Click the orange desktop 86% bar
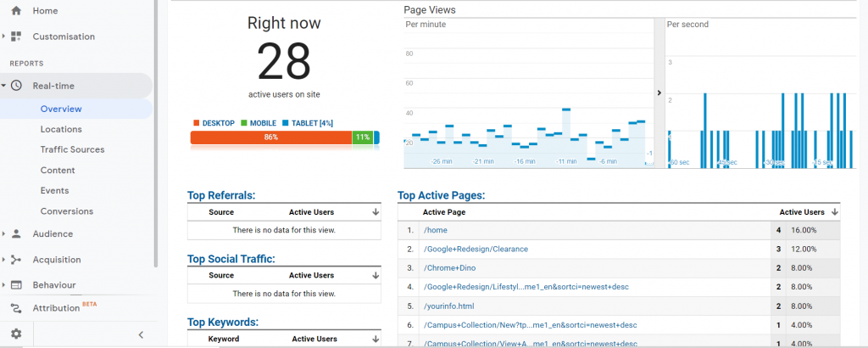The image size is (868, 348). point(270,138)
